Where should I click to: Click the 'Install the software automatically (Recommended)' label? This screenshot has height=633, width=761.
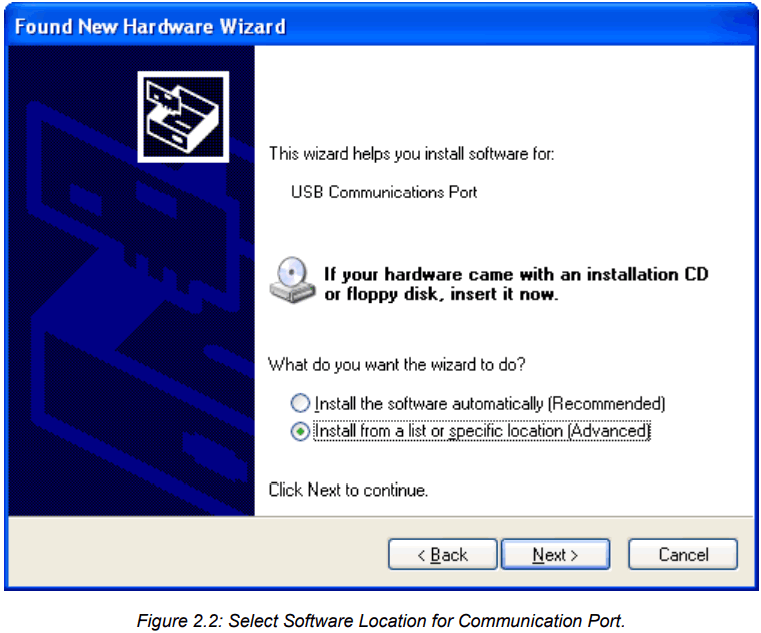point(490,403)
